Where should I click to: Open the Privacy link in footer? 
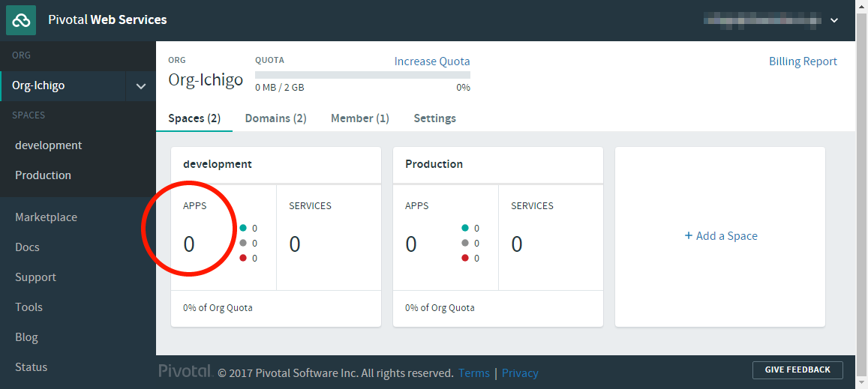(x=520, y=373)
